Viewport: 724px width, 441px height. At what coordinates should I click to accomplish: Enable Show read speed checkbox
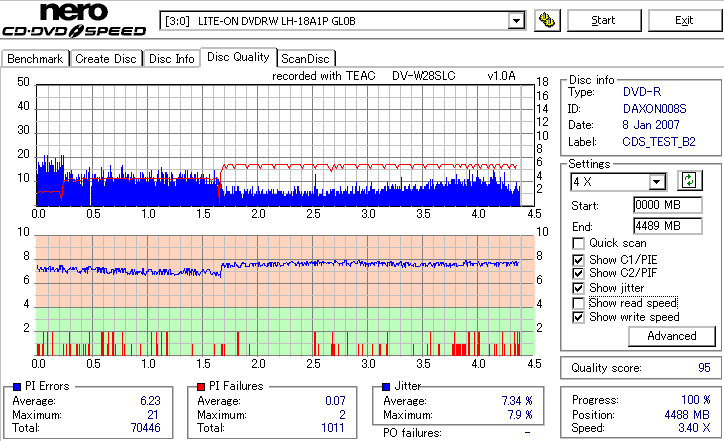(x=578, y=303)
